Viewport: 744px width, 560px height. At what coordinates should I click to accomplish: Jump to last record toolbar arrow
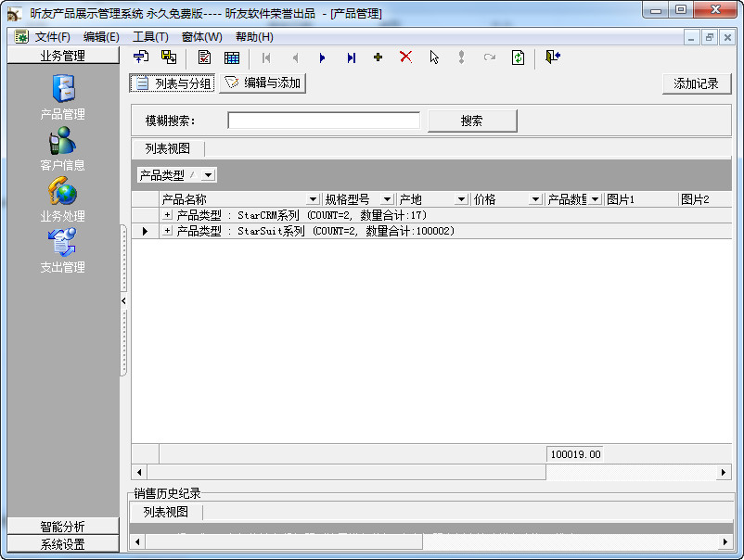[x=351, y=57]
